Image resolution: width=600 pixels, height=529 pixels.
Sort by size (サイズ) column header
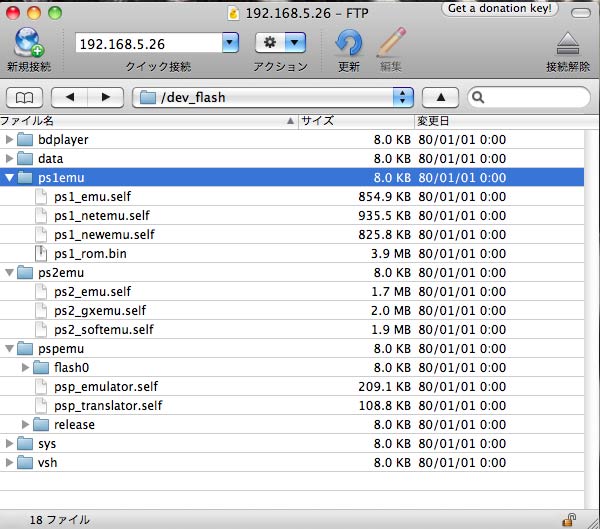(356, 121)
